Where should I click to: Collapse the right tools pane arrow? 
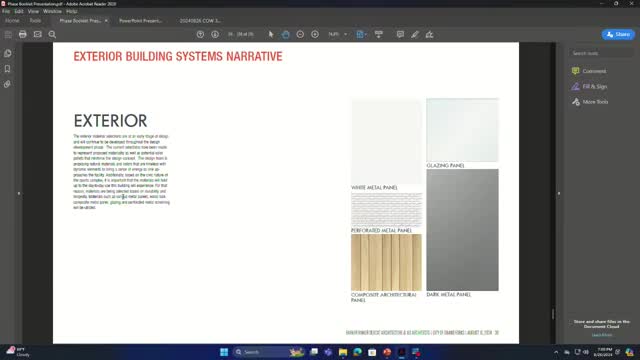(559, 193)
